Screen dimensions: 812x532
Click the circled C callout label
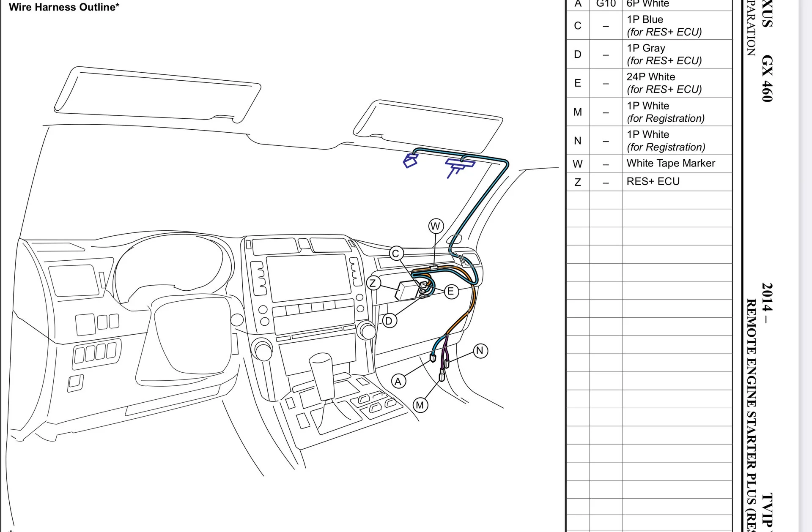pyautogui.click(x=396, y=254)
